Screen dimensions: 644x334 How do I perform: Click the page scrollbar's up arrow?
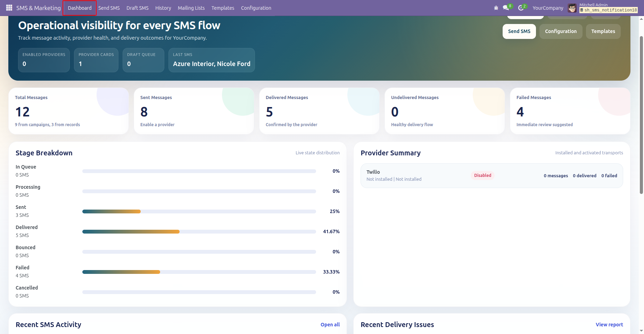tap(641, 18)
